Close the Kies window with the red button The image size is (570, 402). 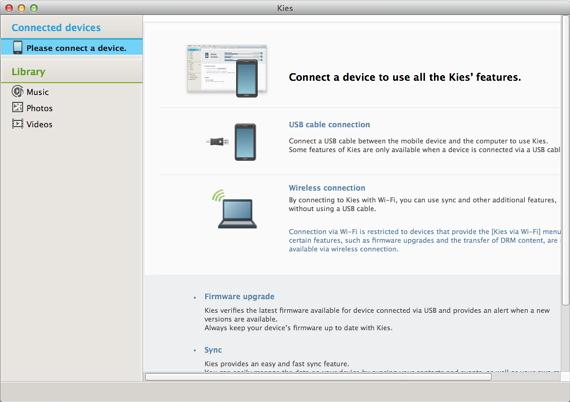click(x=9, y=8)
